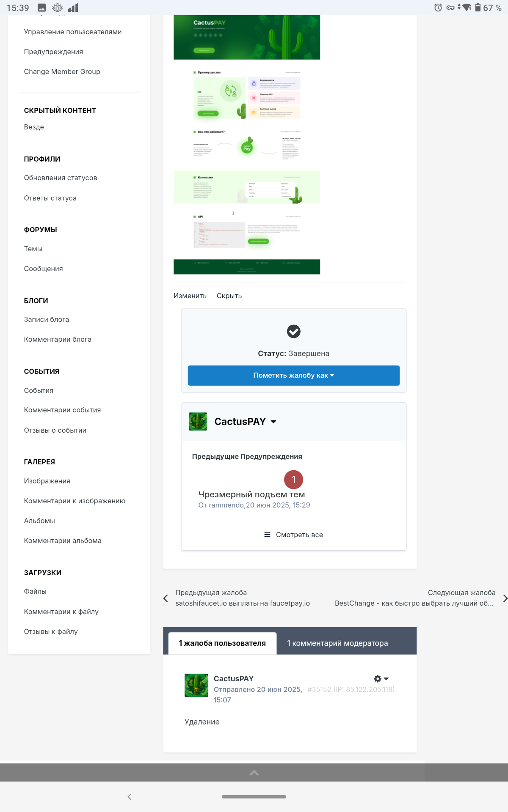Click the 'Скрыть' link
The width and height of the screenshot is (508, 812).
[229, 296]
